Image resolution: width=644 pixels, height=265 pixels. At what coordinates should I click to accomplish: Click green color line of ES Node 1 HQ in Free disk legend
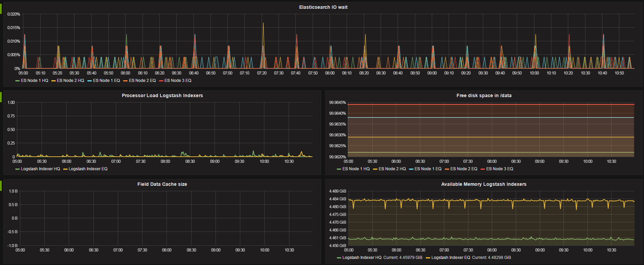point(339,169)
